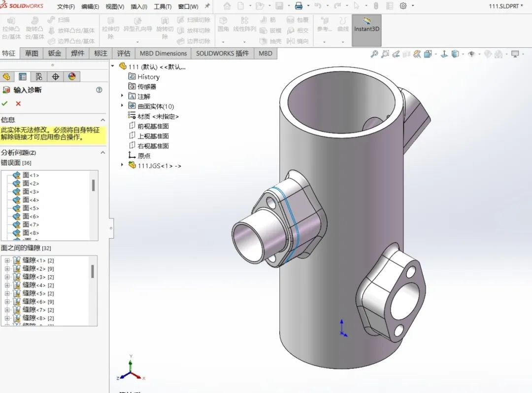532x393 pixels.
Task: Open the Options gear icon
Action: [403, 6]
